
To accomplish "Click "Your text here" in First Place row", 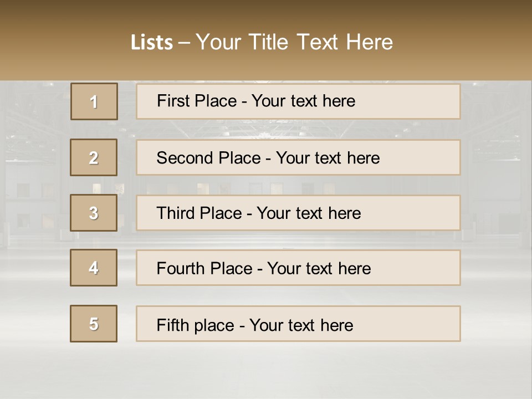I will (x=303, y=101).
